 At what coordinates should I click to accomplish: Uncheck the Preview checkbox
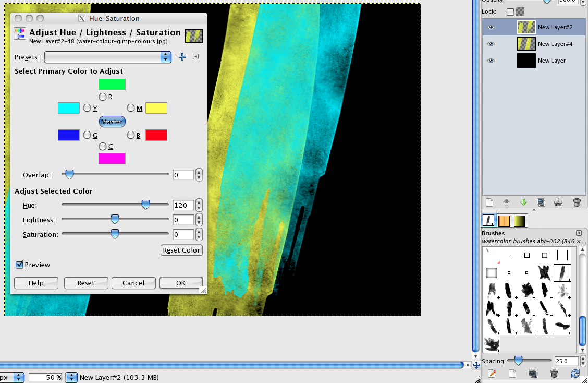tap(19, 265)
